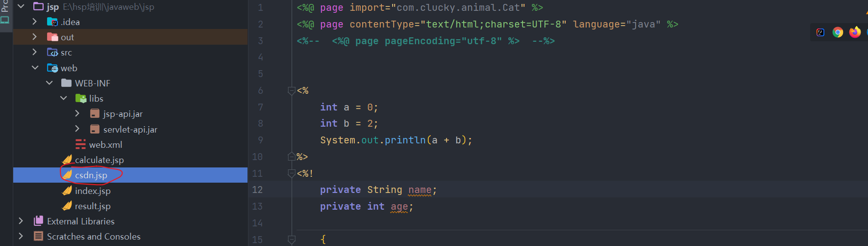Viewport: 868px width, 246px height.
Task: Click 'int b = 2;' code line
Action: pos(349,123)
